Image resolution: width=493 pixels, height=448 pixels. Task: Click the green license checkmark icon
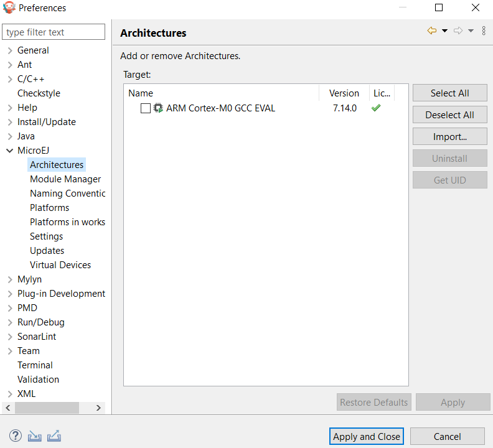(376, 108)
